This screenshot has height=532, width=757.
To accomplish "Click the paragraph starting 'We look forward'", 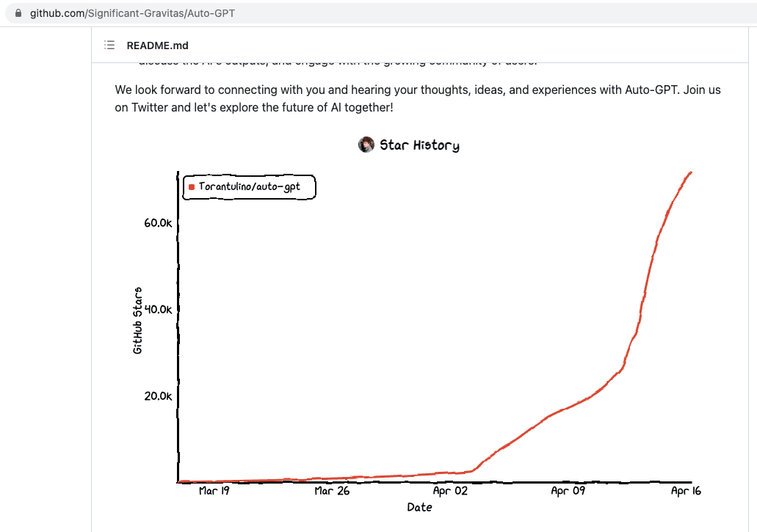I will (x=417, y=98).
